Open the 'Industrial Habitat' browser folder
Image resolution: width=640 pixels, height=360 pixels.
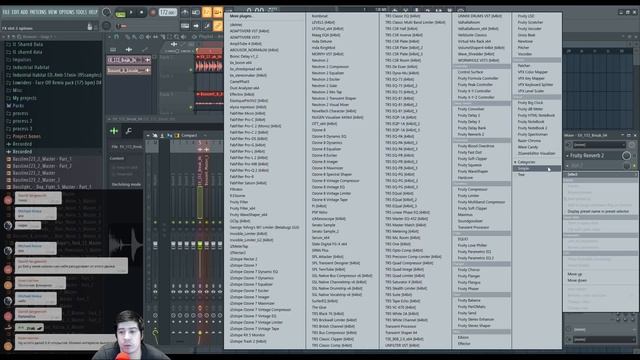click(x=31, y=67)
